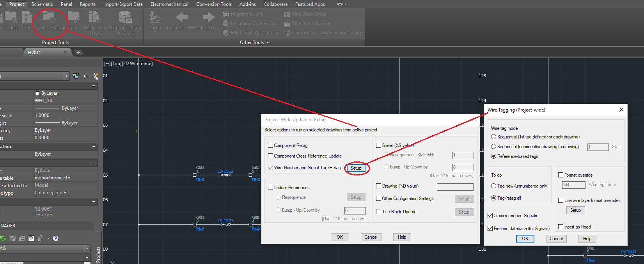Screen dimensions: 644x264
Task: Click the project-wide update folder icon in Project Manager
Action: coord(22,238)
